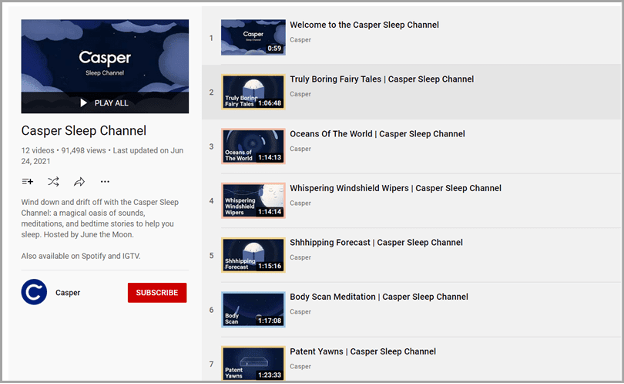The image size is (624, 384).
Task: Open the Body Scan Meditation thumbnail
Action: point(254,310)
